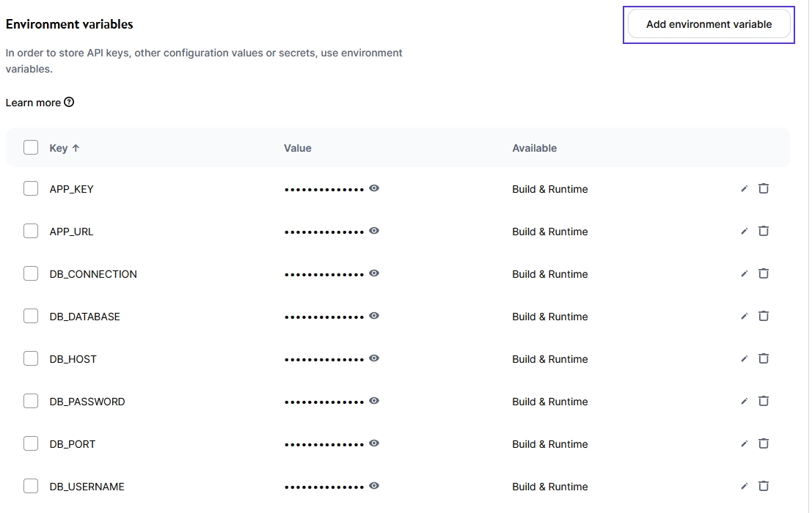Screen dimensions: 812x513
Task: Toggle the Key column sort order
Action: (x=65, y=147)
